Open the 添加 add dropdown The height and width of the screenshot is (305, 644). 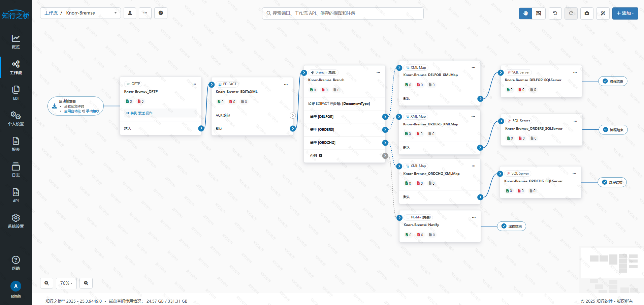click(x=625, y=13)
